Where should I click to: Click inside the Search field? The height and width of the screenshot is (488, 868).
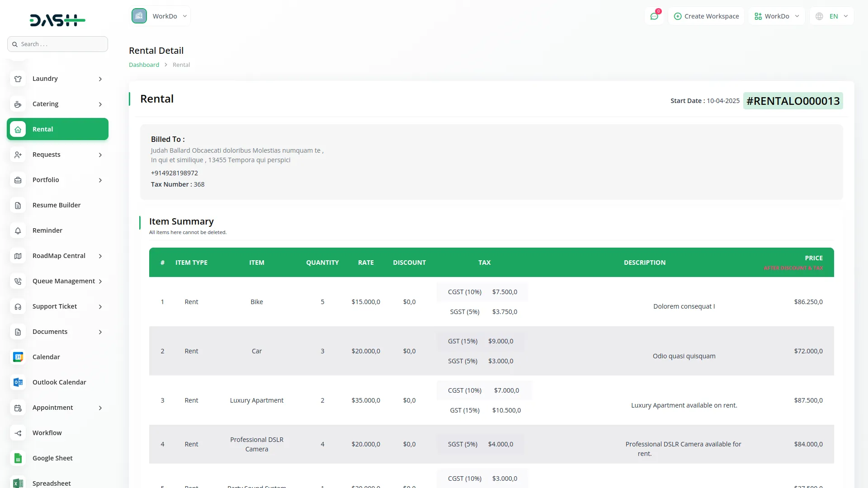point(57,44)
